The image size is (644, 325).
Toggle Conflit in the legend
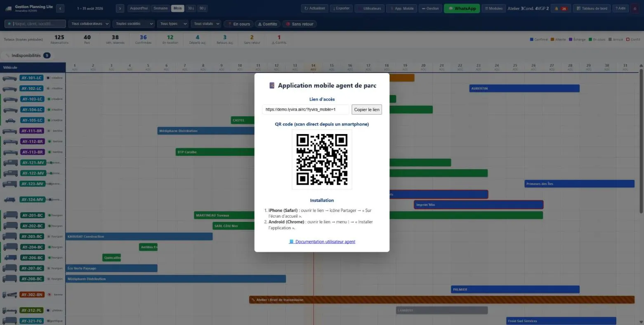(633, 40)
